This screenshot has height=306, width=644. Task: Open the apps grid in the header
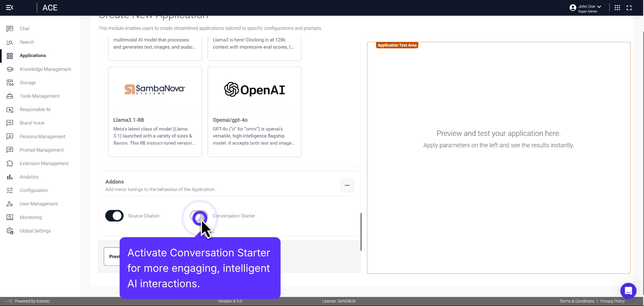point(618,7)
